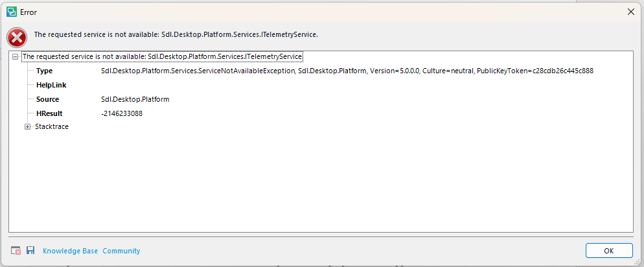Open the Knowledge Base link
The height and width of the screenshot is (267, 644).
coord(70,251)
